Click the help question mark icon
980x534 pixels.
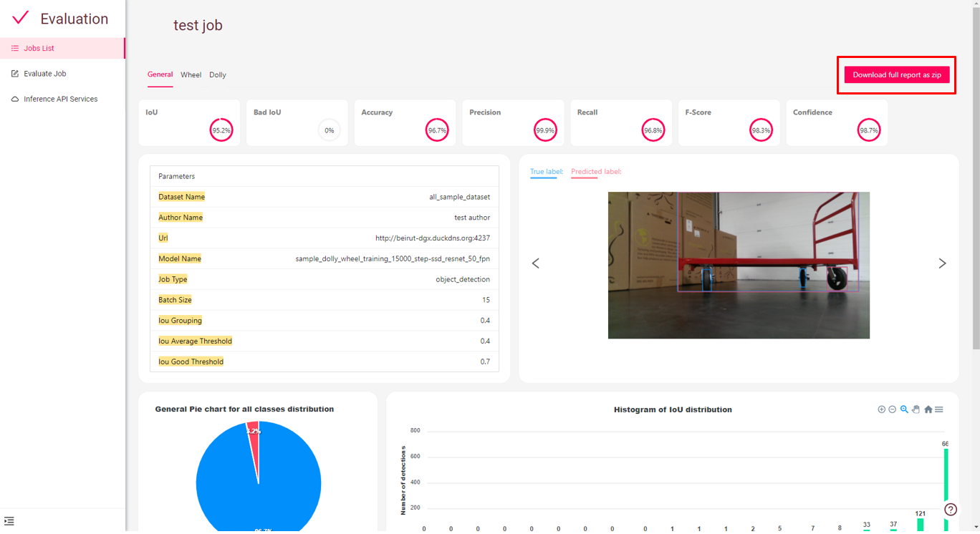951,510
